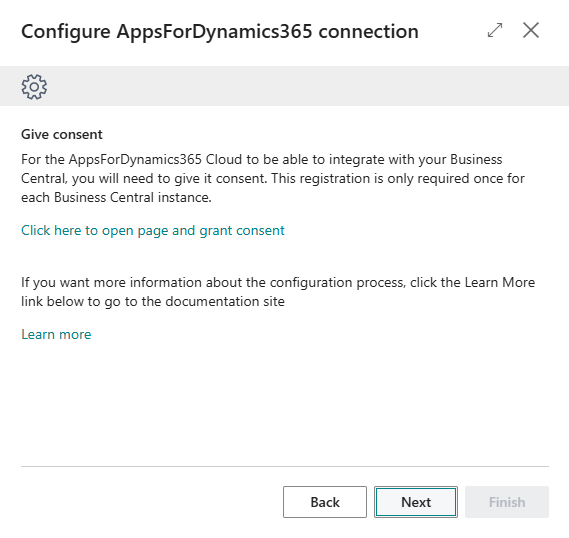Click the gear settings icon in the banner
The width and height of the screenshot is (569, 538).
[x=34, y=87]
